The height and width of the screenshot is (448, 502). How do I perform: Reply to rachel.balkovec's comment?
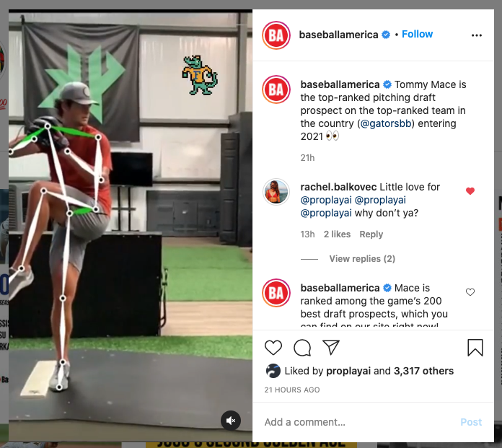371,234
